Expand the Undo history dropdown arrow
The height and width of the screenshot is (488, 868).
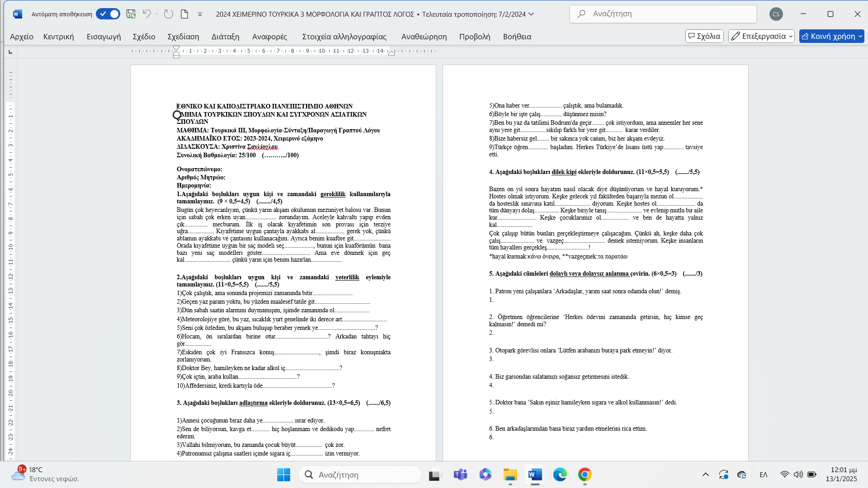[x=156, y=14]
